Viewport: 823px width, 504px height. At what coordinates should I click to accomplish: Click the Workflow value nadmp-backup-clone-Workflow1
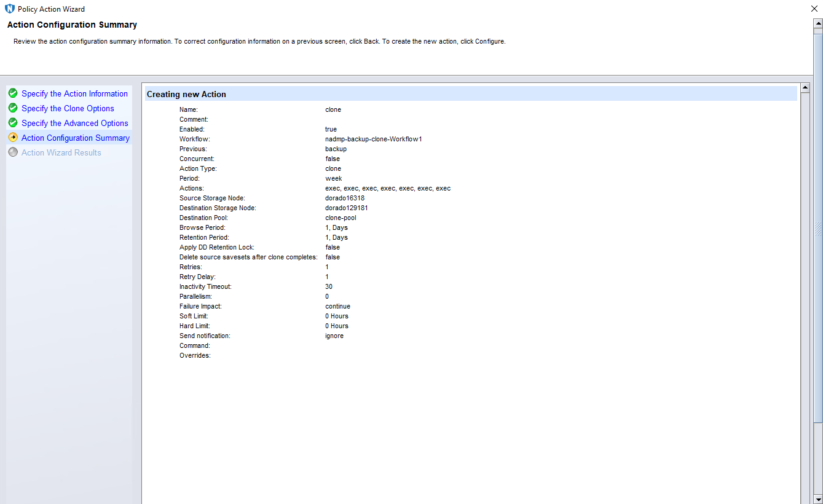(x=374, y=139)
